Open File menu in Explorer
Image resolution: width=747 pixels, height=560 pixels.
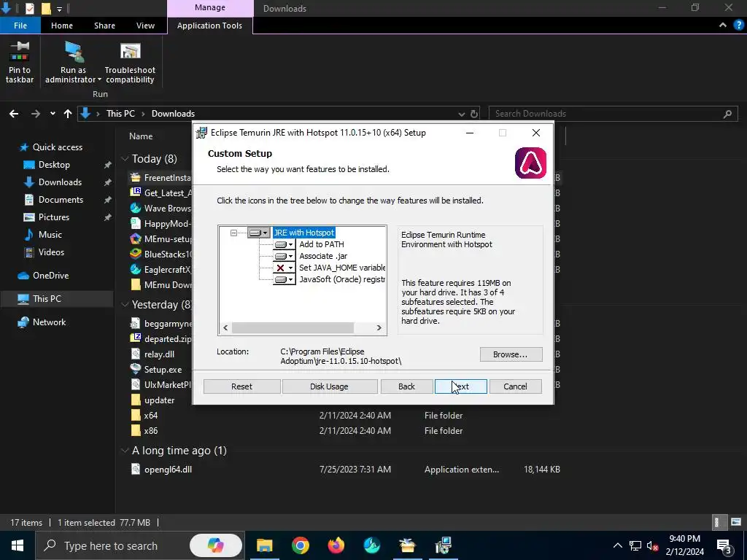[20, 26]
